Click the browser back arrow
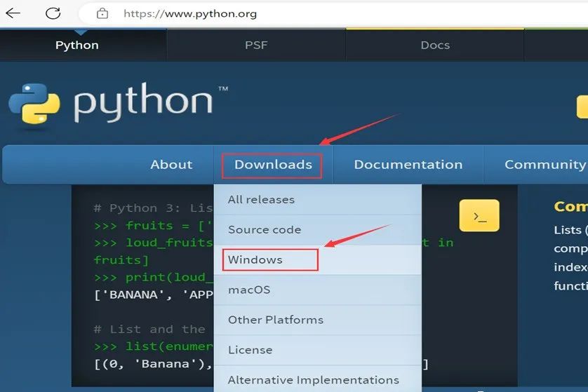 [x=13, y=13]
